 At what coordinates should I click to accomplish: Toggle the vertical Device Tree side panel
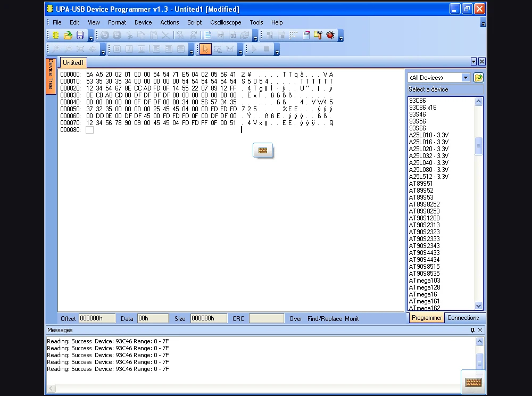pyautogui.click(x=51, y=76)
